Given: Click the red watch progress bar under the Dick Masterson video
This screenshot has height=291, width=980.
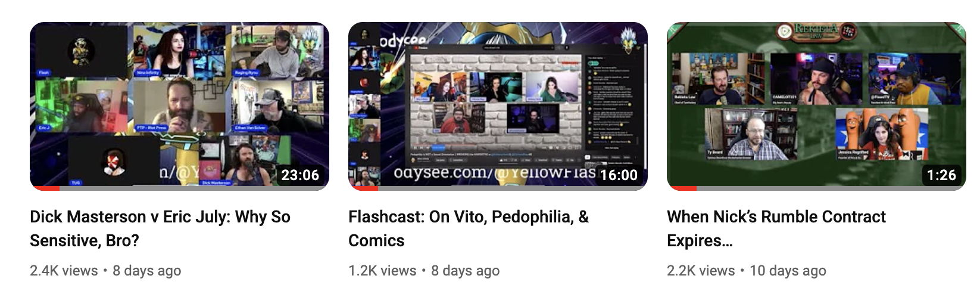Looking at the screenshot, I should 45,188.
